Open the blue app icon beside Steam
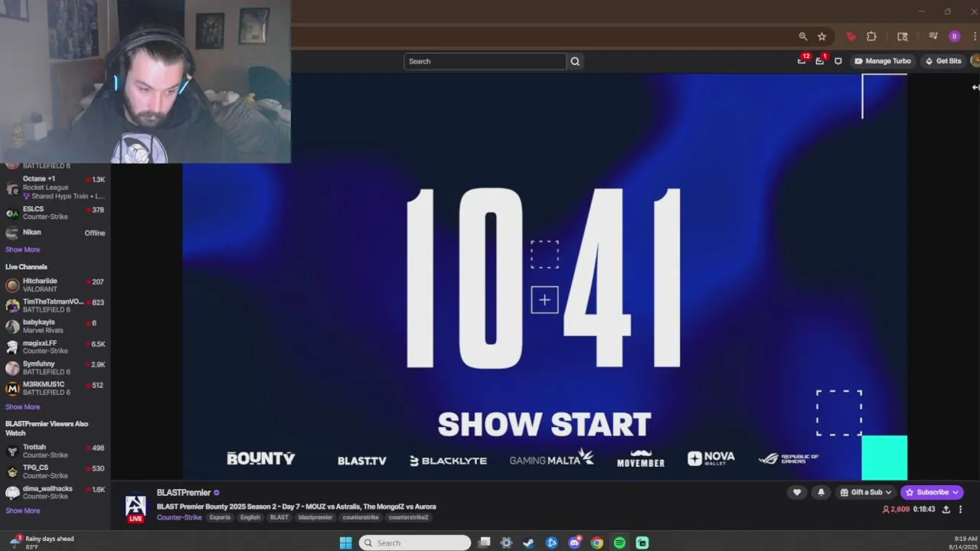This screenshot has height=551, width=980. 551,543
